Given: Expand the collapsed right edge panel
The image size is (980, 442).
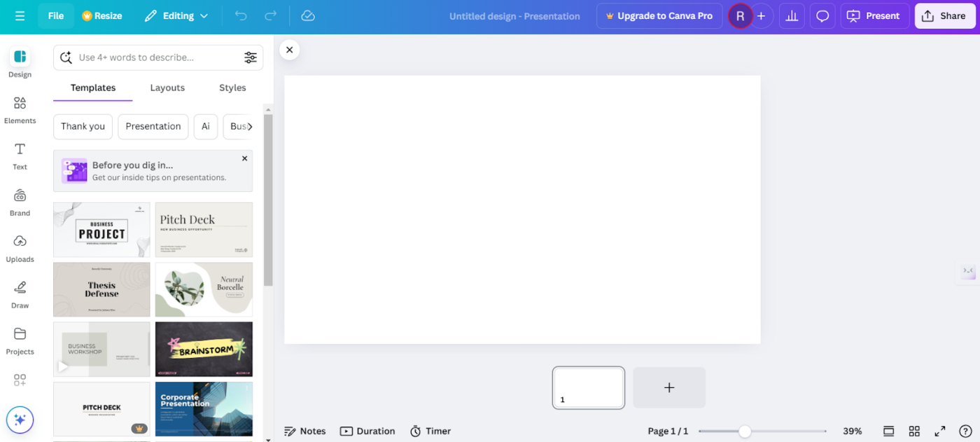Looking at the screenshot, I should click(x=968, y=271).
